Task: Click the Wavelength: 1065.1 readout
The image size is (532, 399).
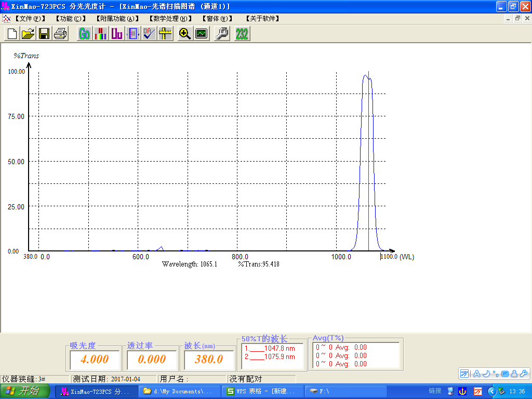Action: [x=189, y=264]
